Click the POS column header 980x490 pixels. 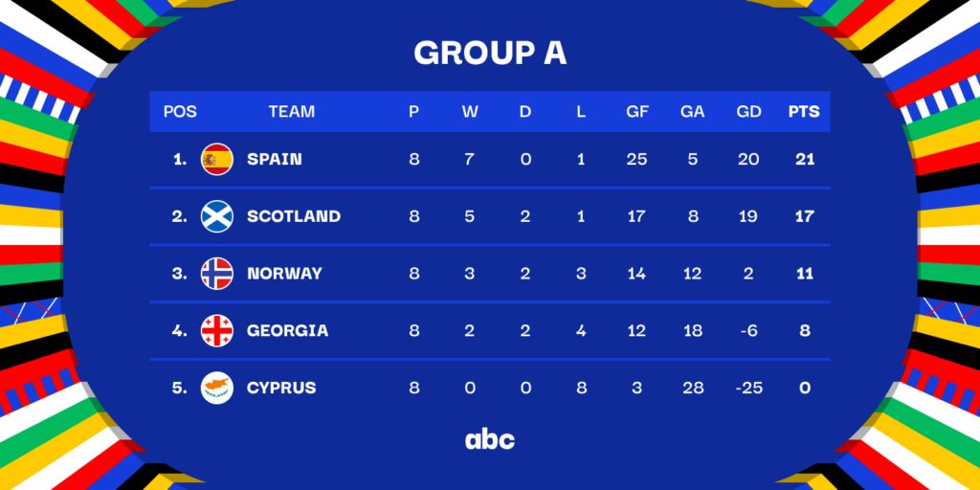(x=180, y=111)
